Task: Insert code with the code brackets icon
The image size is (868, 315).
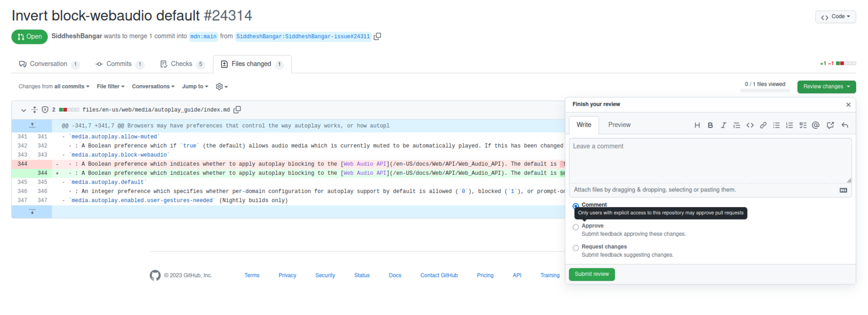Action: [750, 125]
